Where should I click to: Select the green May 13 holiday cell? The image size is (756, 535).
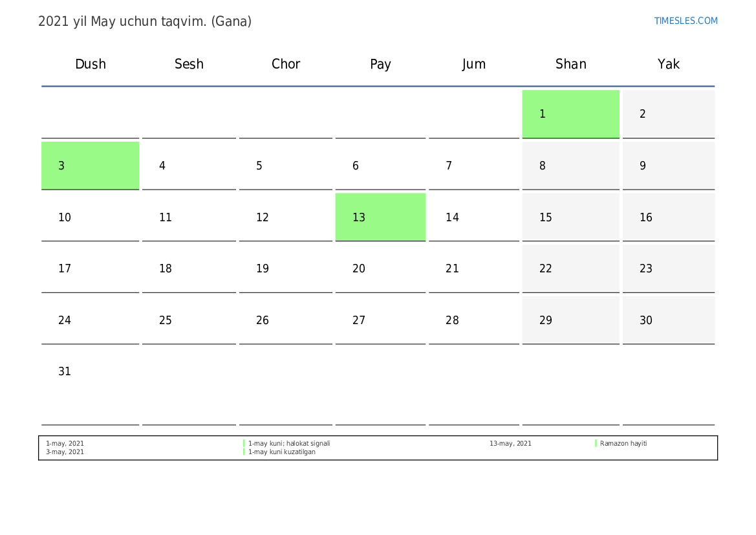pos(380,217)
